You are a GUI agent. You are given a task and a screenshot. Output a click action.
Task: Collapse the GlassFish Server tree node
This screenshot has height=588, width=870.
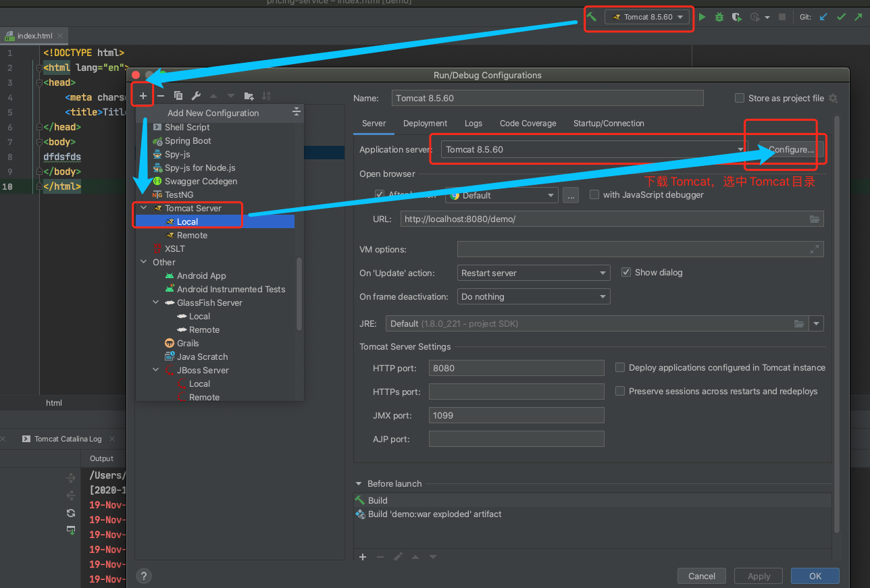[x=156, y=302]
